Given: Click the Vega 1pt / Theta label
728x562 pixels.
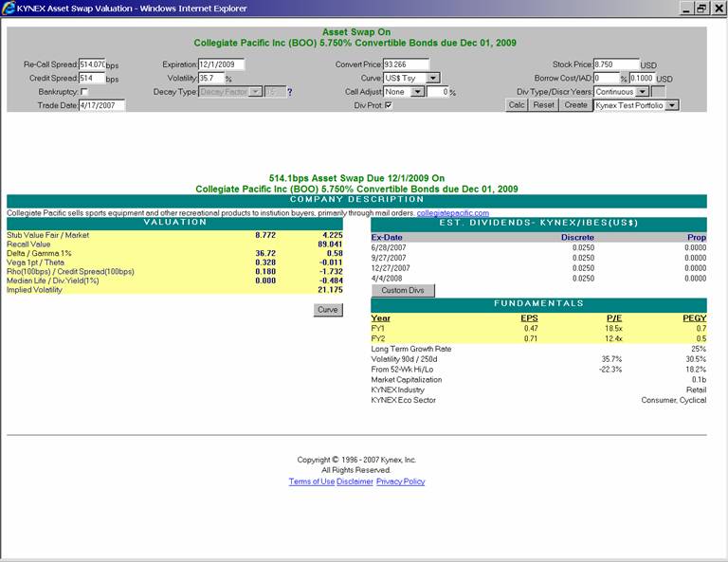Looking at the screenshot, I should (x=35, y=263).
